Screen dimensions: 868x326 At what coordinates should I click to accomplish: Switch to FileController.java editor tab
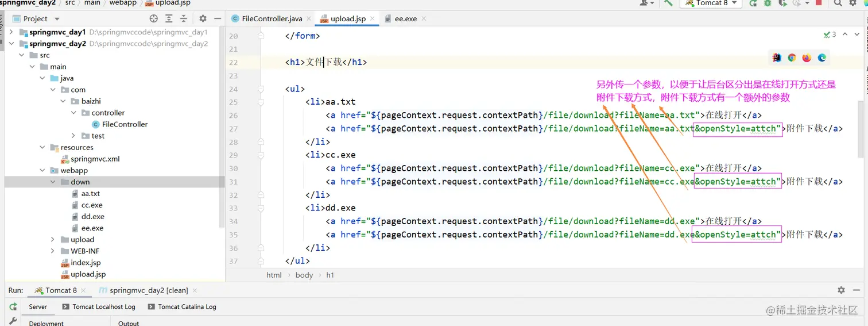coord(272,18)
